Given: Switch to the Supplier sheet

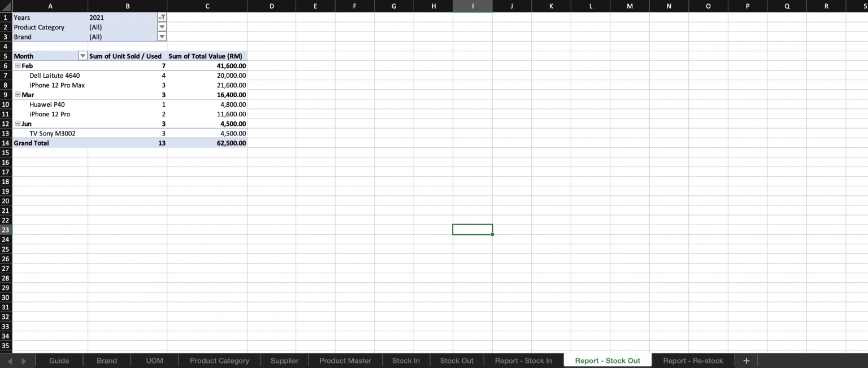Looking at the screenshot, I should 284,360.
